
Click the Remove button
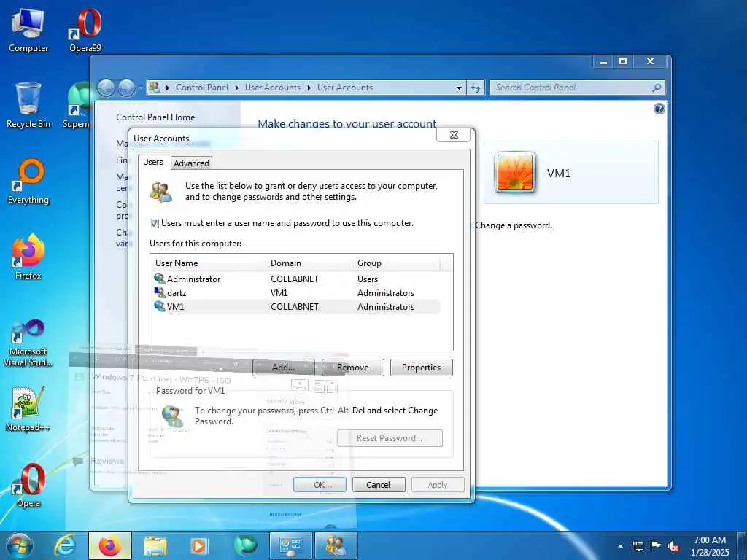pos(352,367)
